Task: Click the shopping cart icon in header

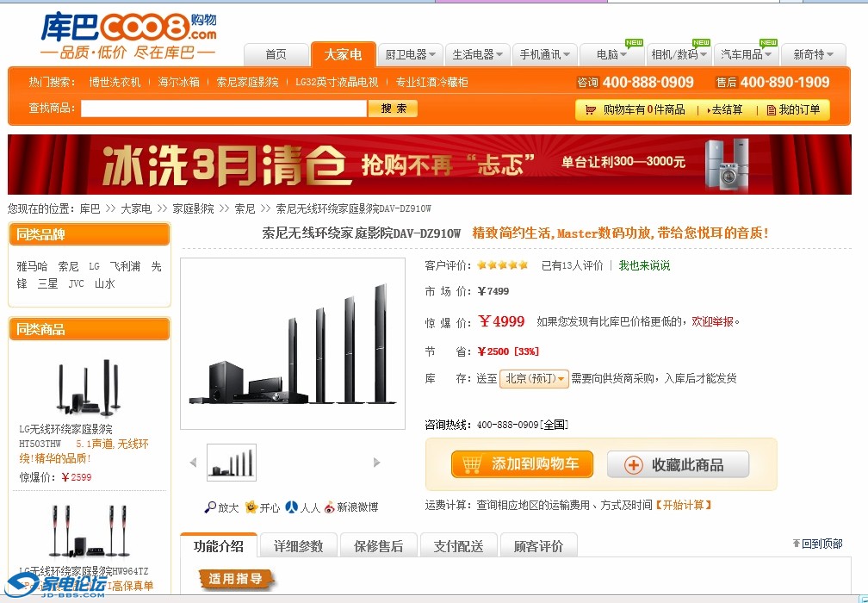Action: click(x=590, y=109)
